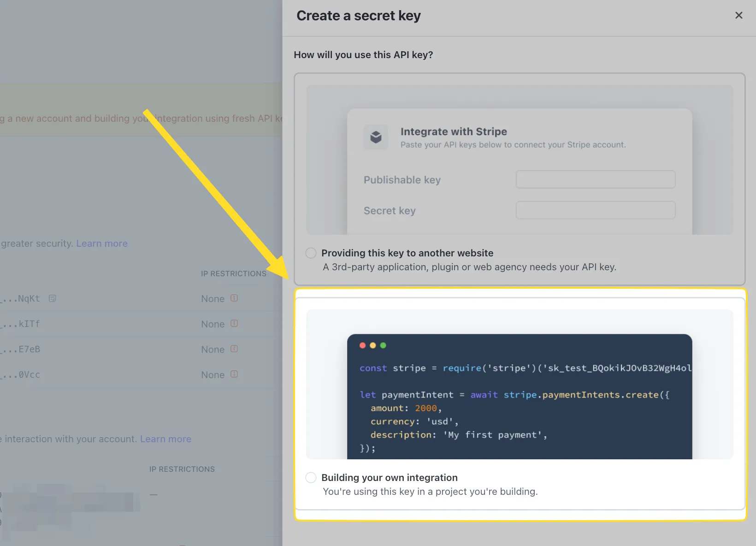Click the Publishable key input field
Screen dimensions: 756x546
click(x=595, y=179)
